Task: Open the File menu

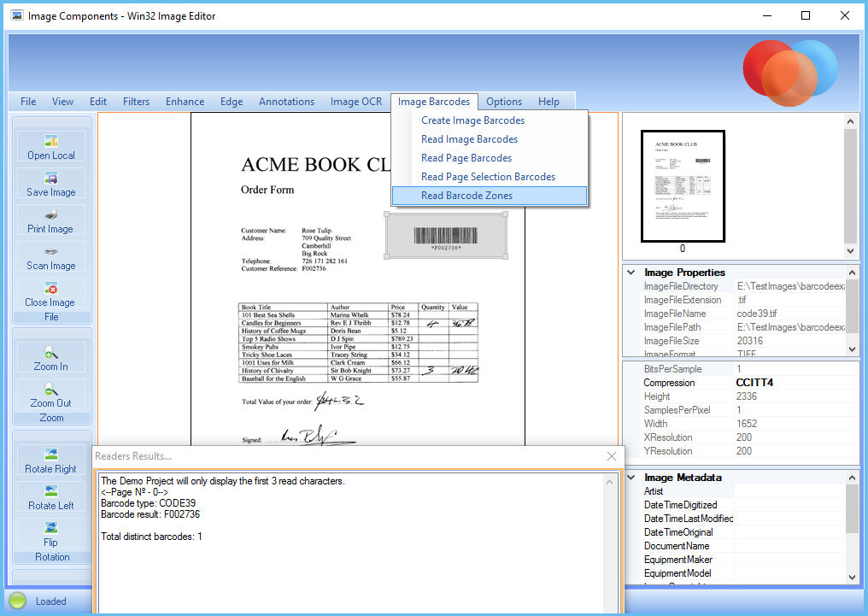Action: (28, 102)
